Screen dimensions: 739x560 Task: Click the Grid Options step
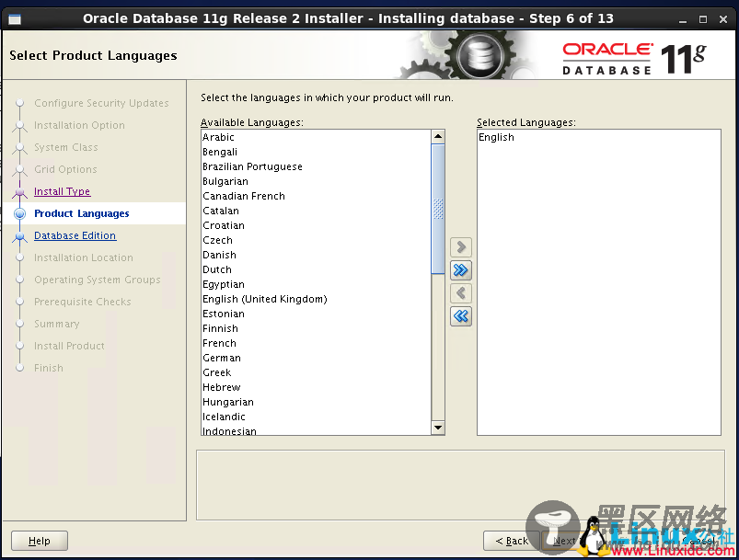point(65,169)
